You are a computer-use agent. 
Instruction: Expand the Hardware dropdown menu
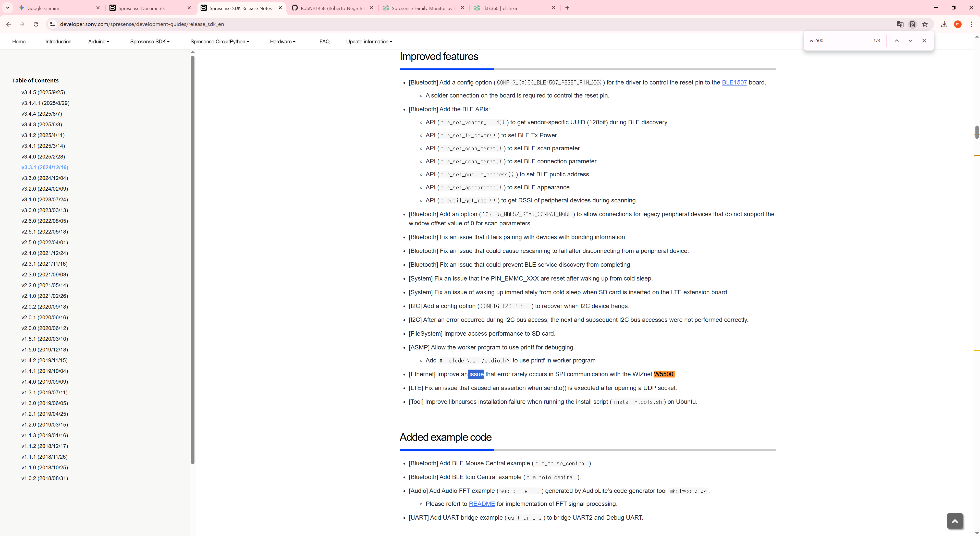283,41
